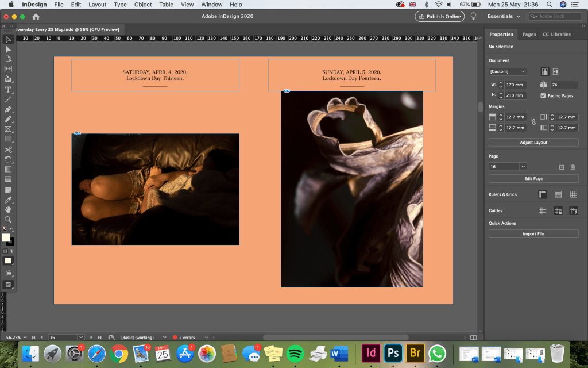The width and height of the screenshot is (588, 368).
Task: Click the Fill color swatch in toolbox
Action: point(6,237)
